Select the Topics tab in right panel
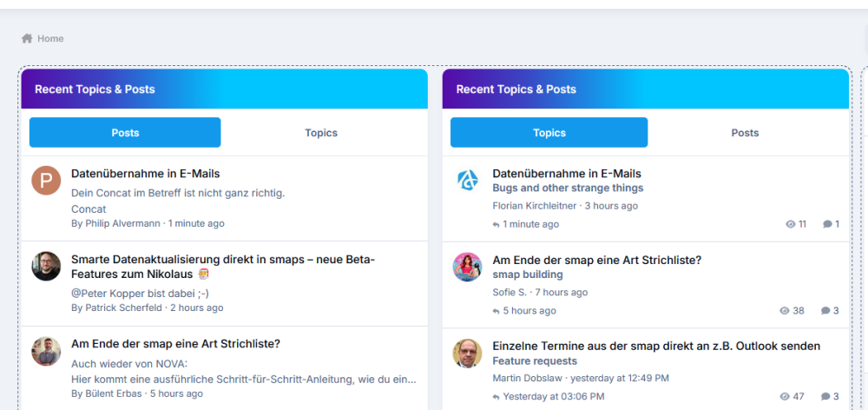The image size is (868, 410). pos(549,133)
